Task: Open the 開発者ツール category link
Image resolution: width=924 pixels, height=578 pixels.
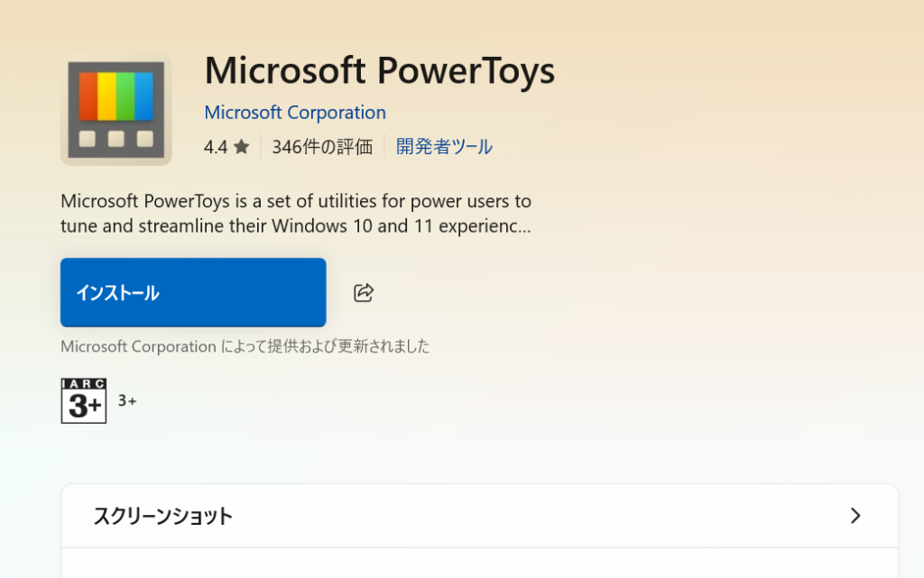Action: pos(444,147)
